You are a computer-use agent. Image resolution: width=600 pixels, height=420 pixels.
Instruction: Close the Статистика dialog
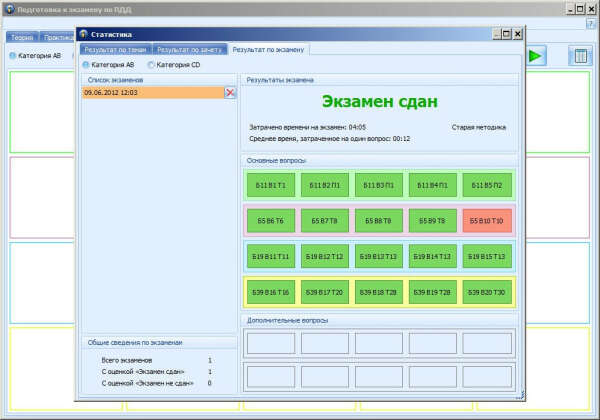coord(517,34)
